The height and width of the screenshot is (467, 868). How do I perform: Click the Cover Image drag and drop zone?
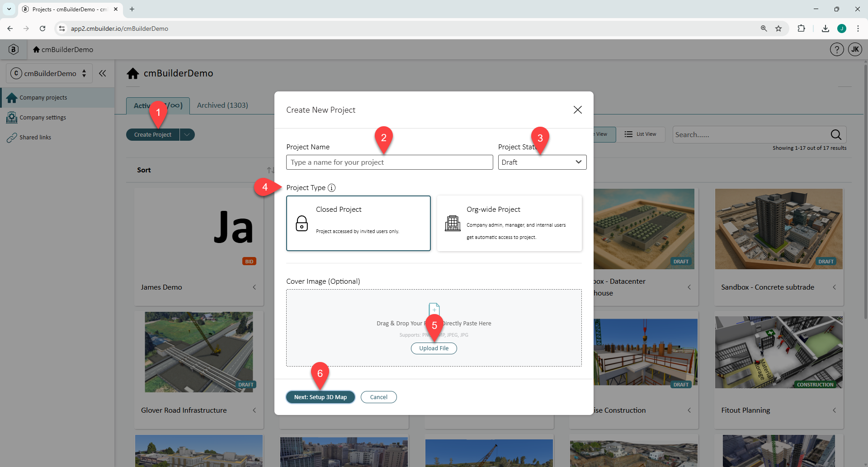434,328
